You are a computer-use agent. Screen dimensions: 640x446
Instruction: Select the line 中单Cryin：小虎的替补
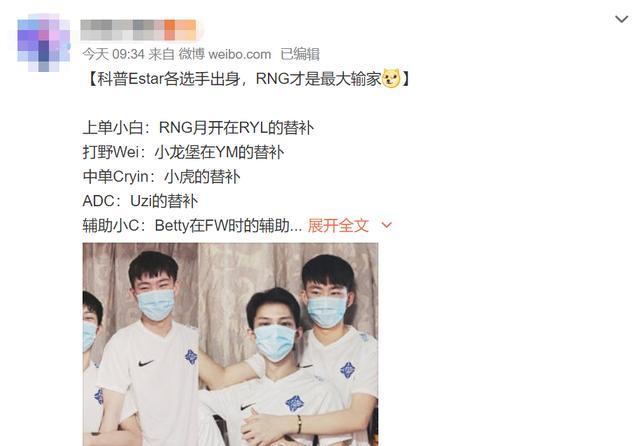tap(162, 177)
